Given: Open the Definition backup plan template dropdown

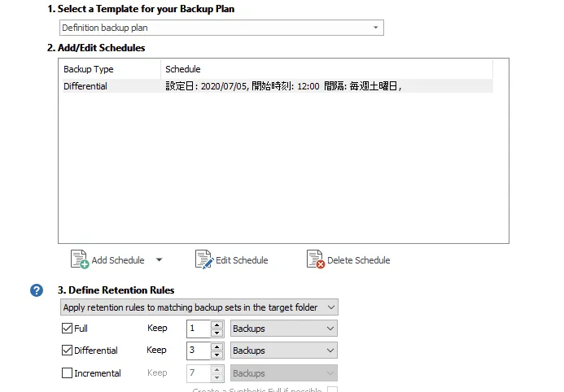Looking at the screenshot, I should tap(221, 28).
